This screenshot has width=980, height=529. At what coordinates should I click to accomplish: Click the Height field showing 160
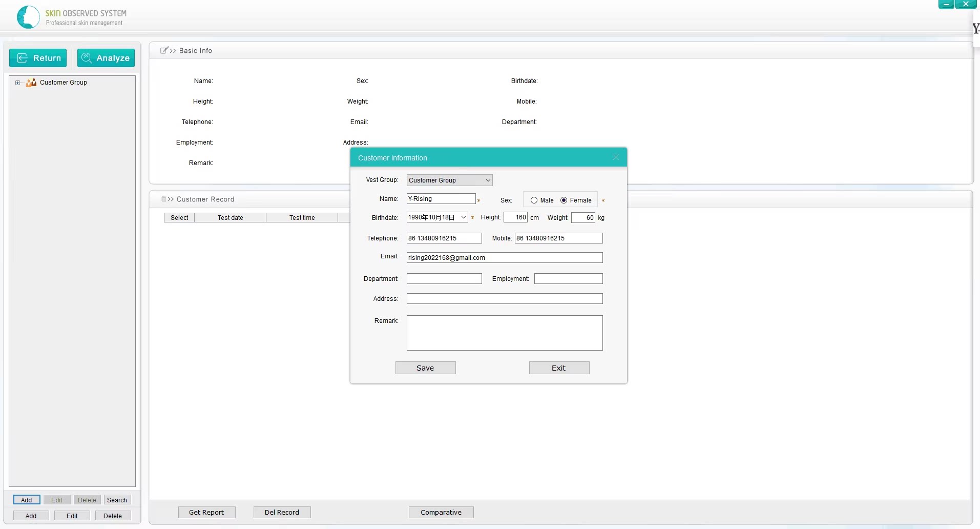coord(515,217)
